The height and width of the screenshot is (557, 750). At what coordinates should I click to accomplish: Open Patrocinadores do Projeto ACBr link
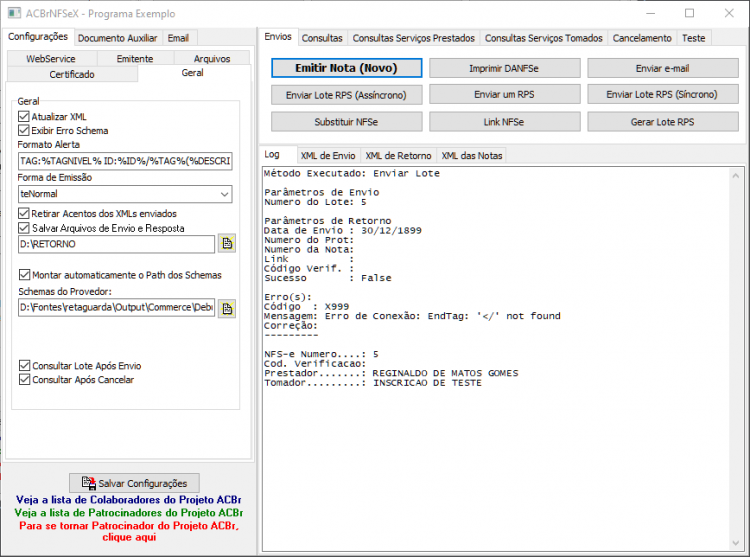[128, 513]
